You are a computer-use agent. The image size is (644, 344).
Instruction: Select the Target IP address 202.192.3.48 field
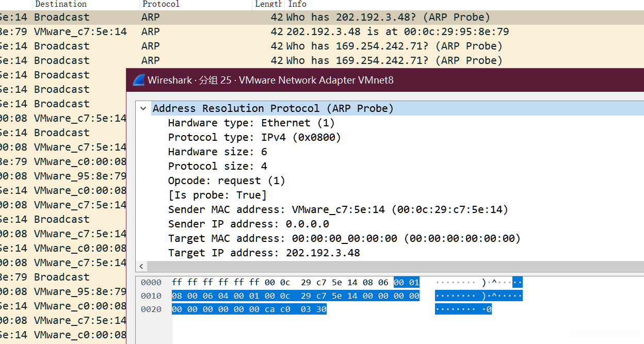264,253
